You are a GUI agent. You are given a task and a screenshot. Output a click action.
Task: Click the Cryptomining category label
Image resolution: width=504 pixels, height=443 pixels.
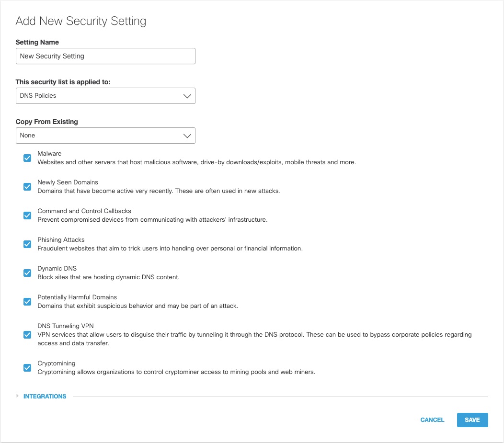pos(57,363)
